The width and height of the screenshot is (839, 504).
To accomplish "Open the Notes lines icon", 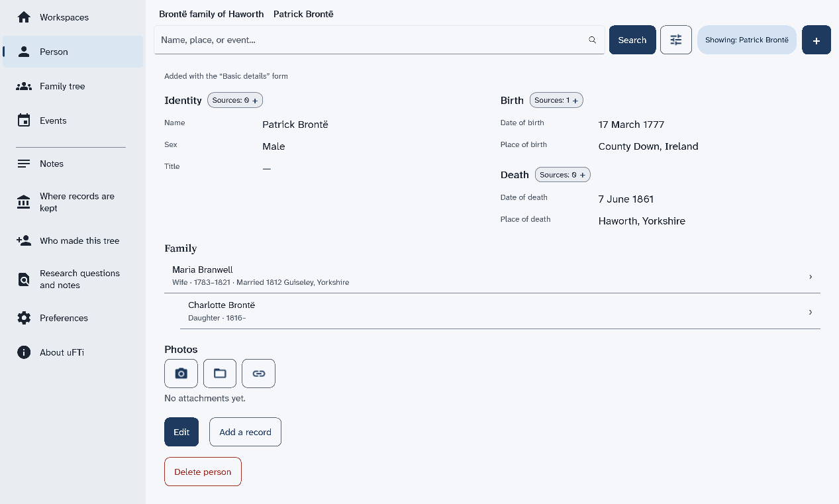I will (x=24, y=164).
